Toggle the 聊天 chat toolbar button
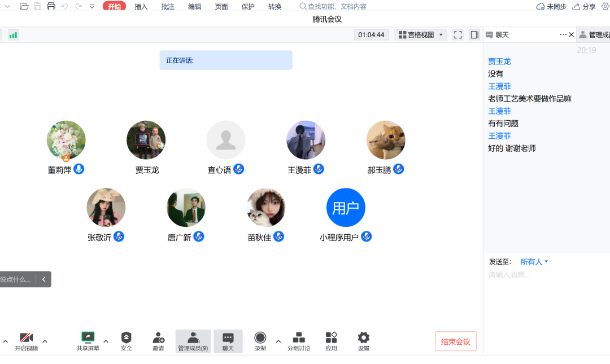This screenshot has height=364, width=610. (x=228, y=341)
